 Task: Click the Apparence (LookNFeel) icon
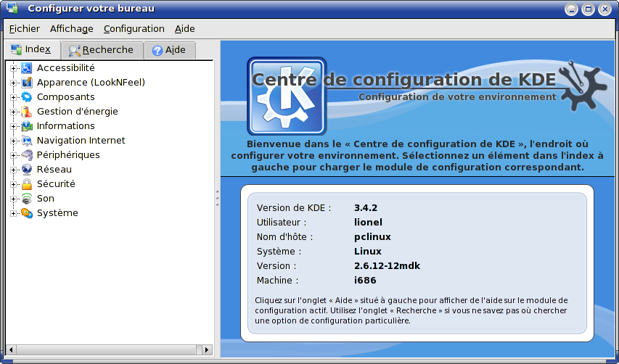[x=26, y=83]
